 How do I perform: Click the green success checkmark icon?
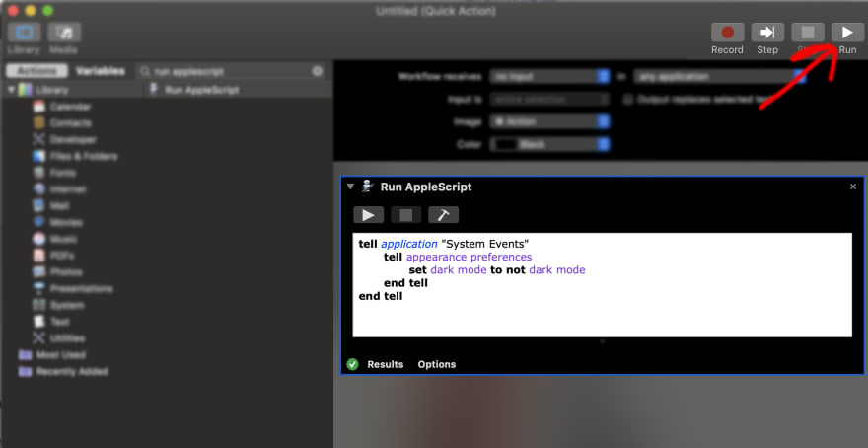353,364
